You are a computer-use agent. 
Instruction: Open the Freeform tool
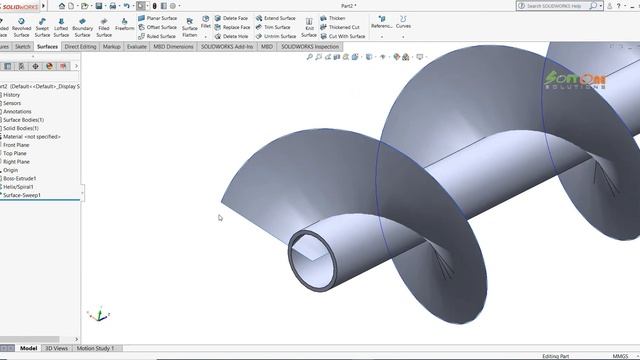click(124, 24)
